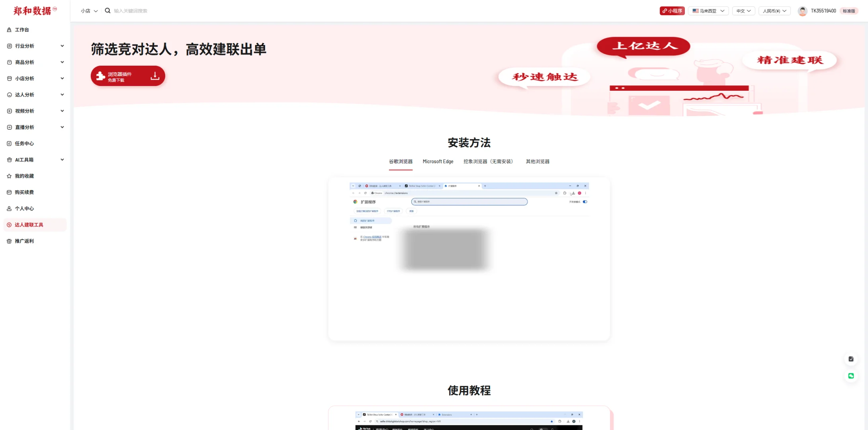
Task: Click the 我的收藏 star favorites icon
Action: 9,176
